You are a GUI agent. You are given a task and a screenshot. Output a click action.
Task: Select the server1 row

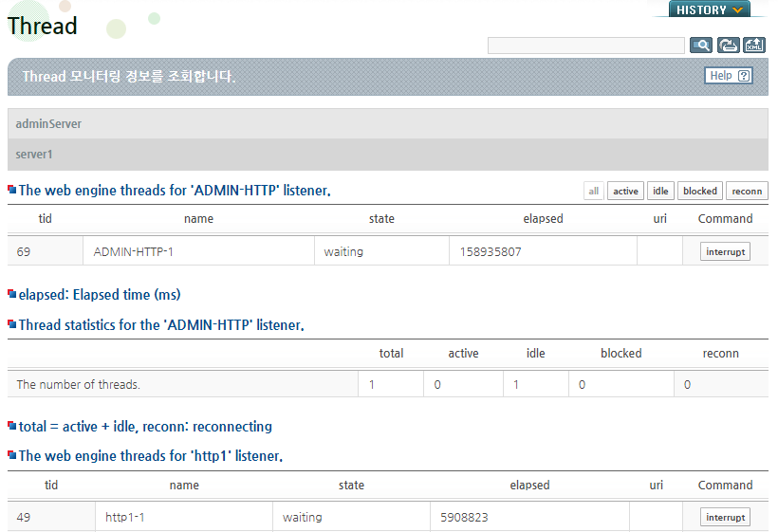[x=388, y=155]
